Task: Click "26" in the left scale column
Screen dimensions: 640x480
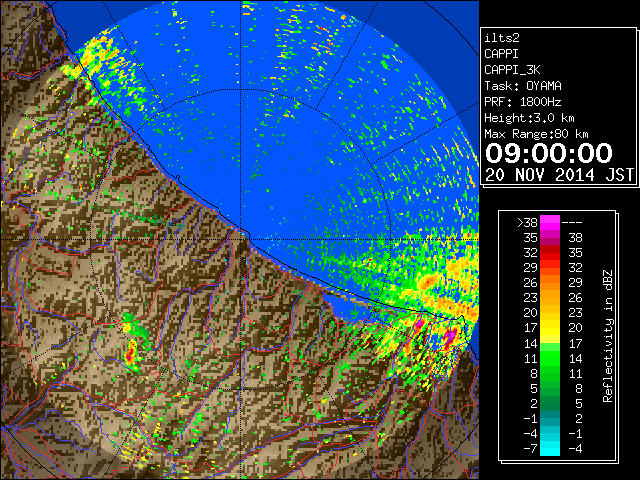Action: (531, 282)
